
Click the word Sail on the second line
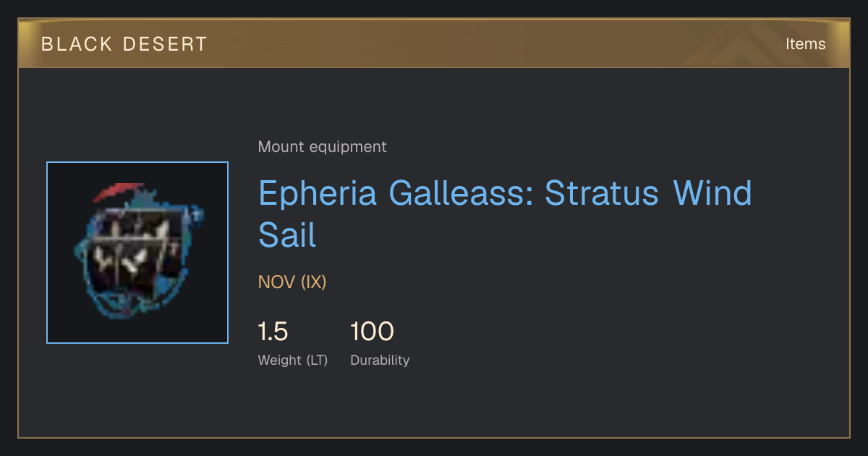coord(287,235)
